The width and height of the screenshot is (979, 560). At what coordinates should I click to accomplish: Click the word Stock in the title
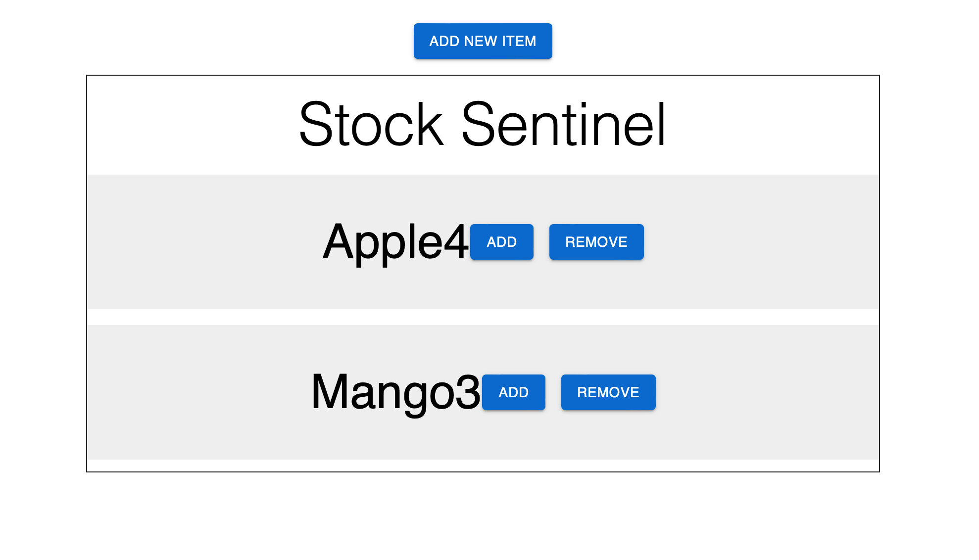[x=371, y=124]
